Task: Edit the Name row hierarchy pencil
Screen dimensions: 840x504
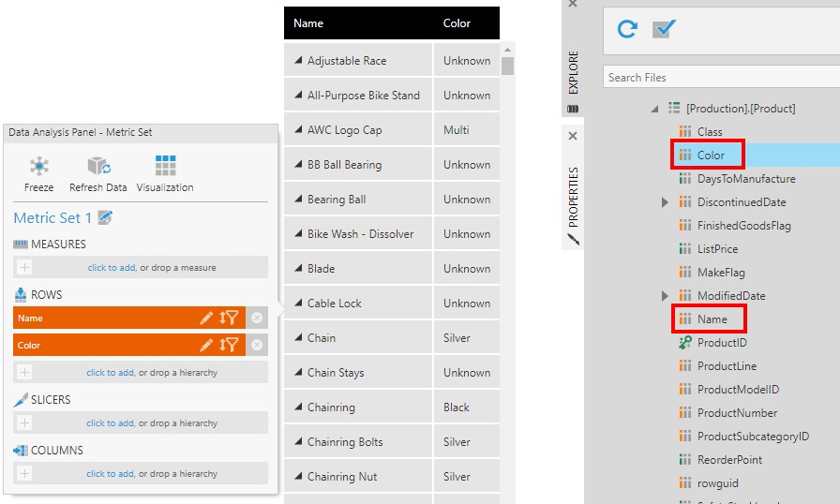Action: 206,319
